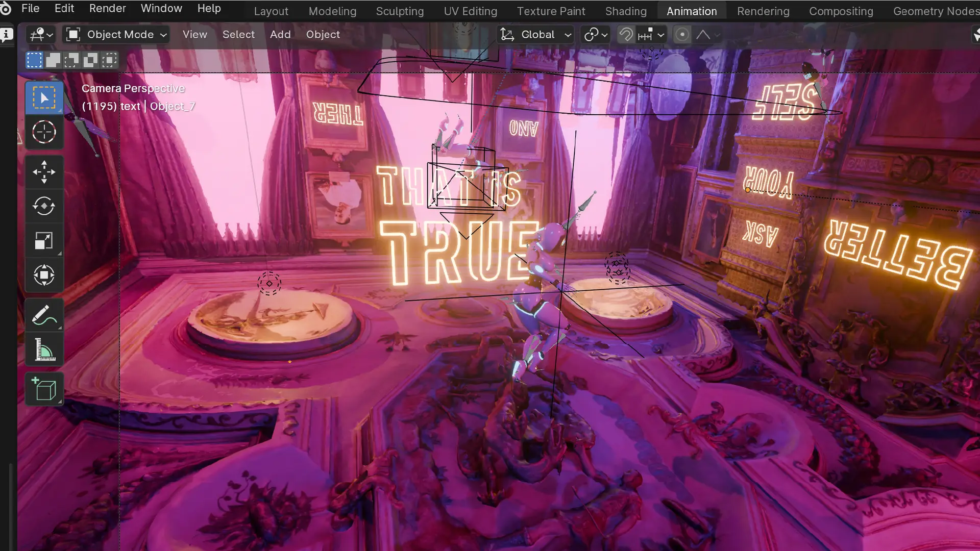Open the Global transform orientation dropdown
Viewport: 980px width, 551px height.
tap(536, 35)
